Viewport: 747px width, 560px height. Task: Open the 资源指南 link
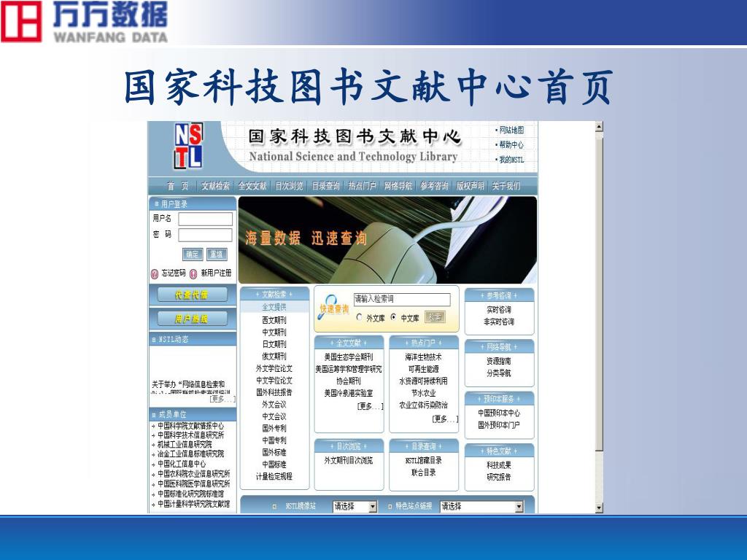pyautogui.click(x=499, y=361)
